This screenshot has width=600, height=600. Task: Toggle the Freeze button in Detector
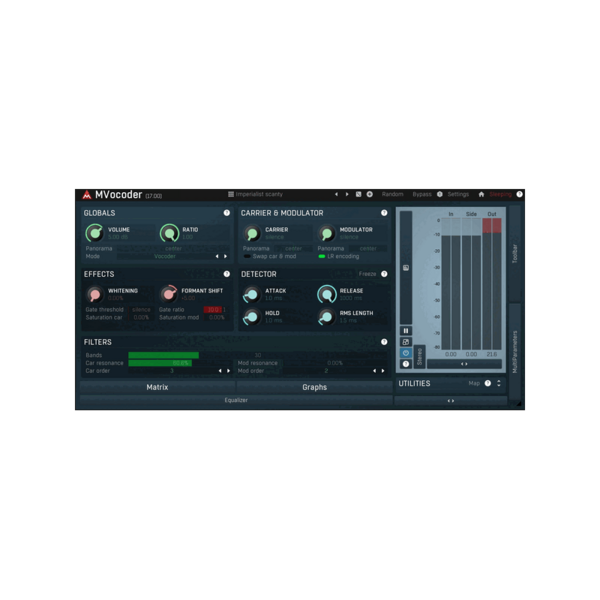[x=367, y=274]
